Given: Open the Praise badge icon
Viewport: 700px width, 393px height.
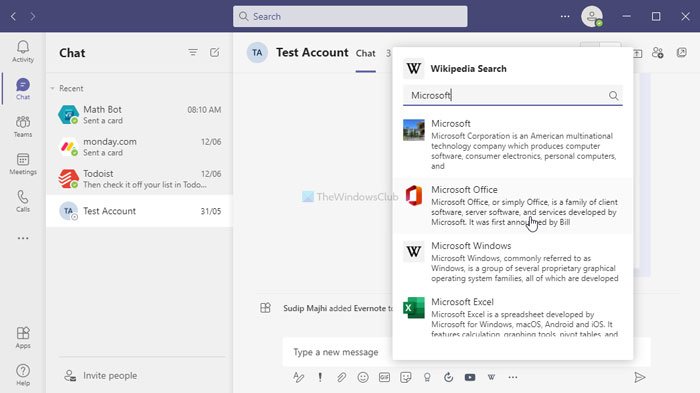Looking at the screenshot, I should click(x=427, y=377).
